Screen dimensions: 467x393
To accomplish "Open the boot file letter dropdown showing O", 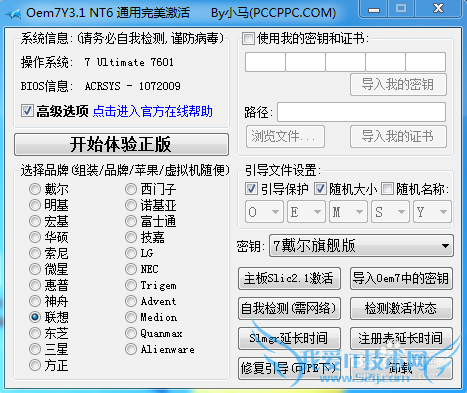I will point(264,212).
